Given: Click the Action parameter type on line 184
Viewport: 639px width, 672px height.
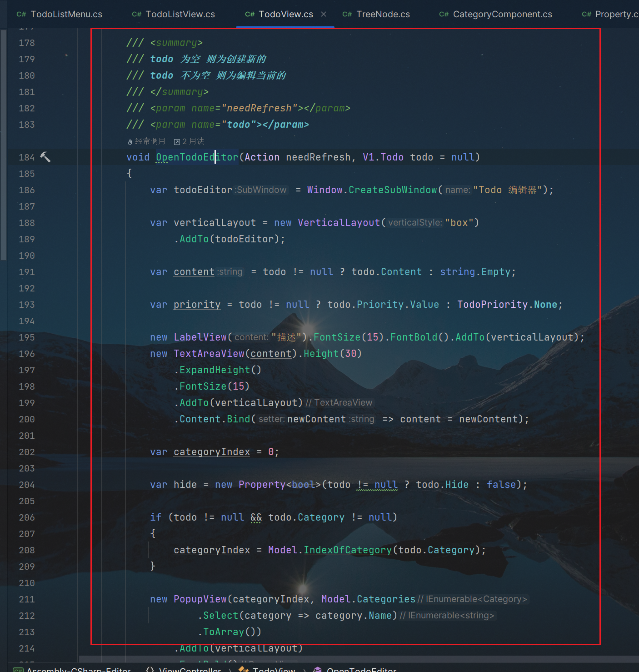Looking at the screenshot, I should click(x=262, y=157).
